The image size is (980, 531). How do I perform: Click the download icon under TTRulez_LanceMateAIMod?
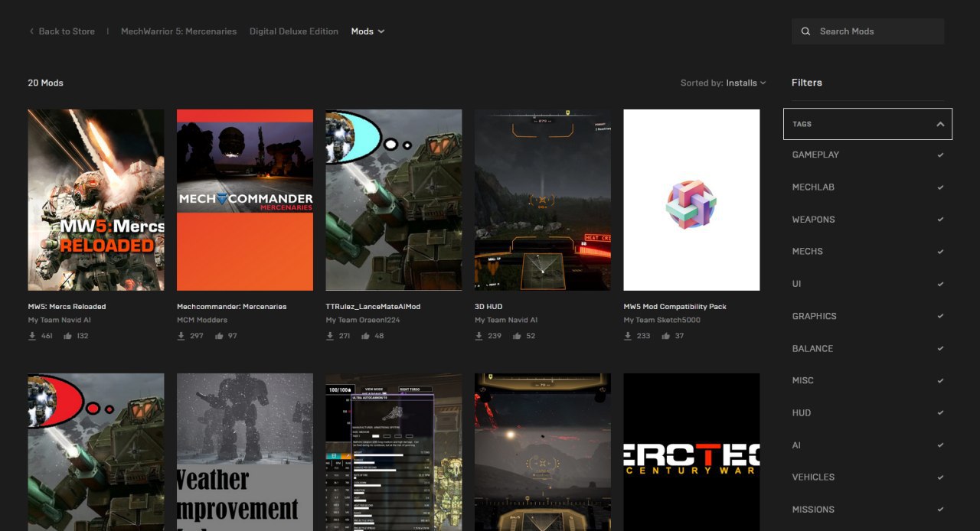(329, 336)
